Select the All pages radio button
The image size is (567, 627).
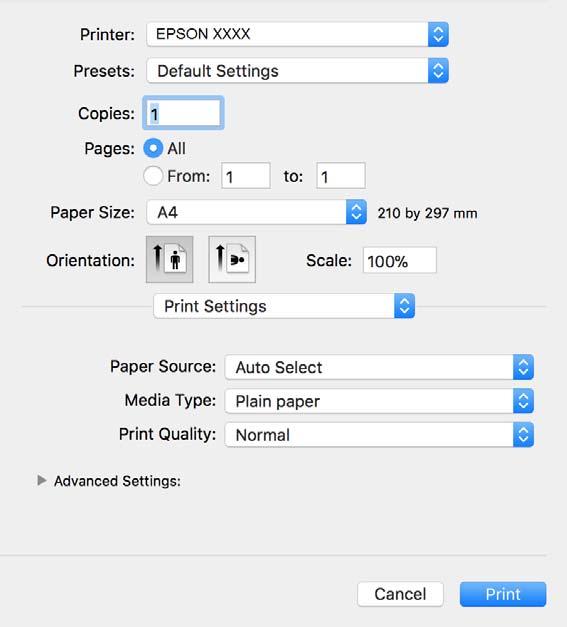(x=153, y=148)
